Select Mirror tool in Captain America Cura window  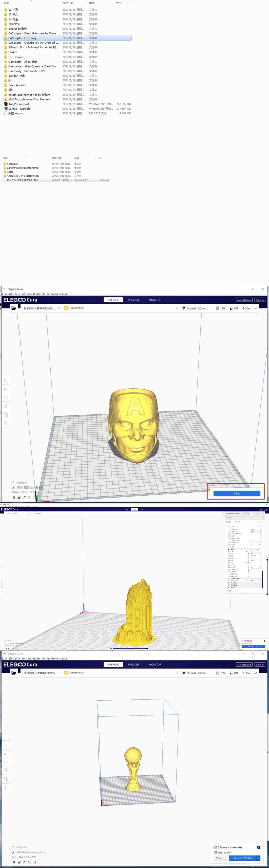pos(6,406)
